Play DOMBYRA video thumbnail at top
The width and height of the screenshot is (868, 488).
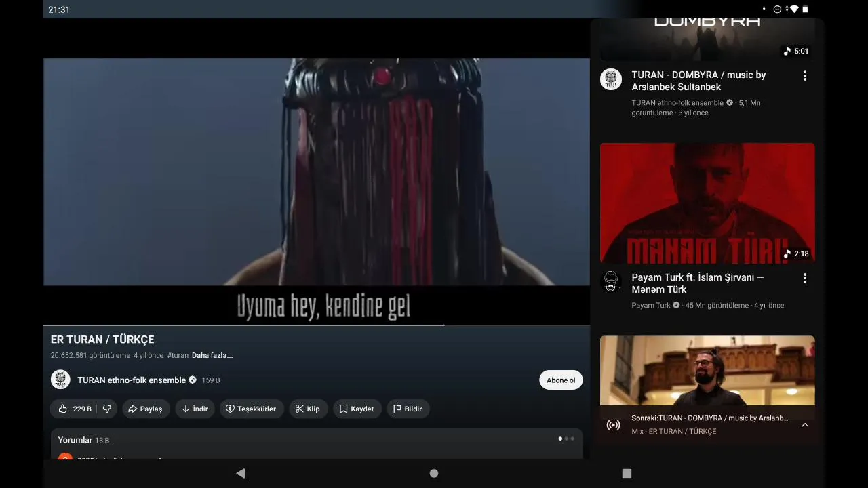point(707,40)
